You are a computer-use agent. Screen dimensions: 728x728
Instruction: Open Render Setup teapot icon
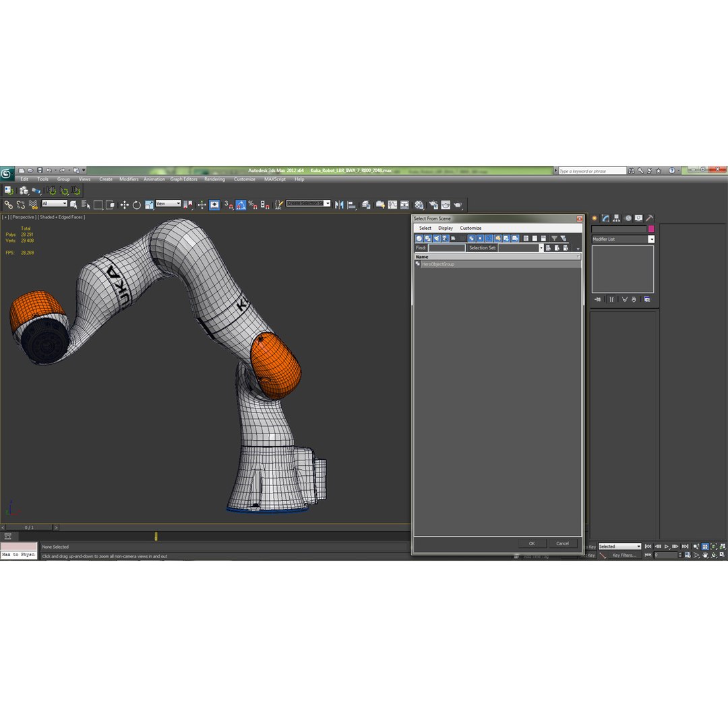[433, 205]
